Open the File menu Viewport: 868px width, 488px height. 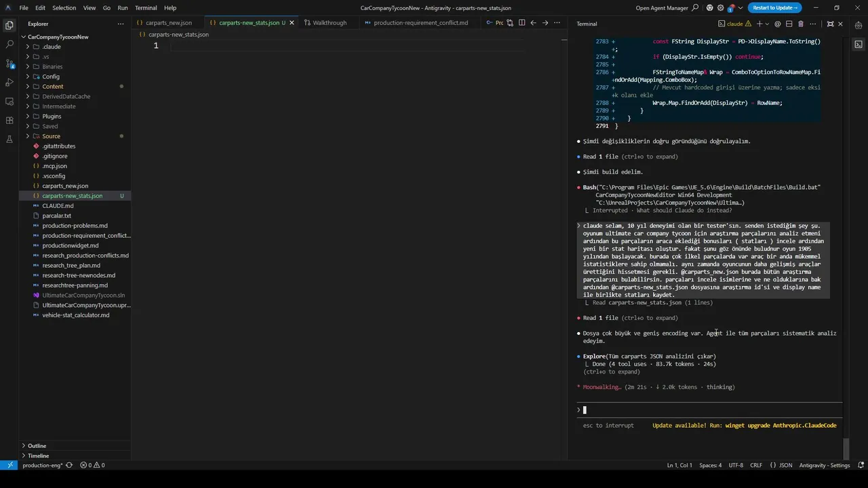[x=24, y=7]
